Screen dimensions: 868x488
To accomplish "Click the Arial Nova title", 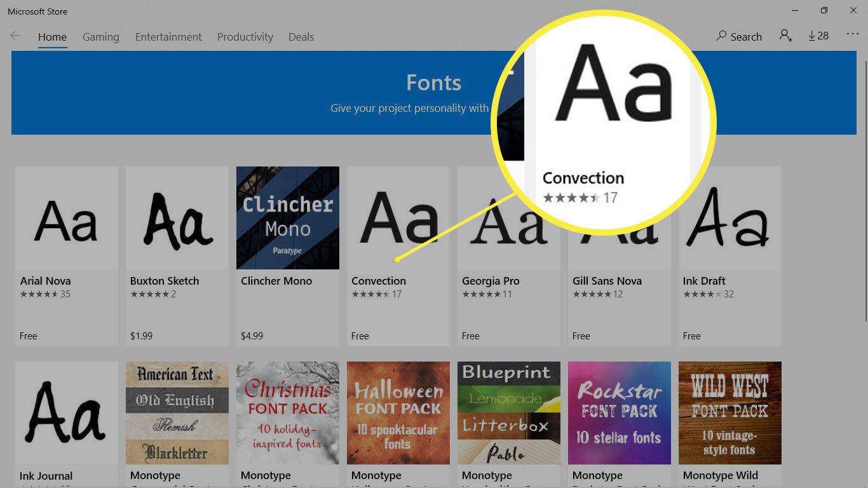I will (45, 281).
